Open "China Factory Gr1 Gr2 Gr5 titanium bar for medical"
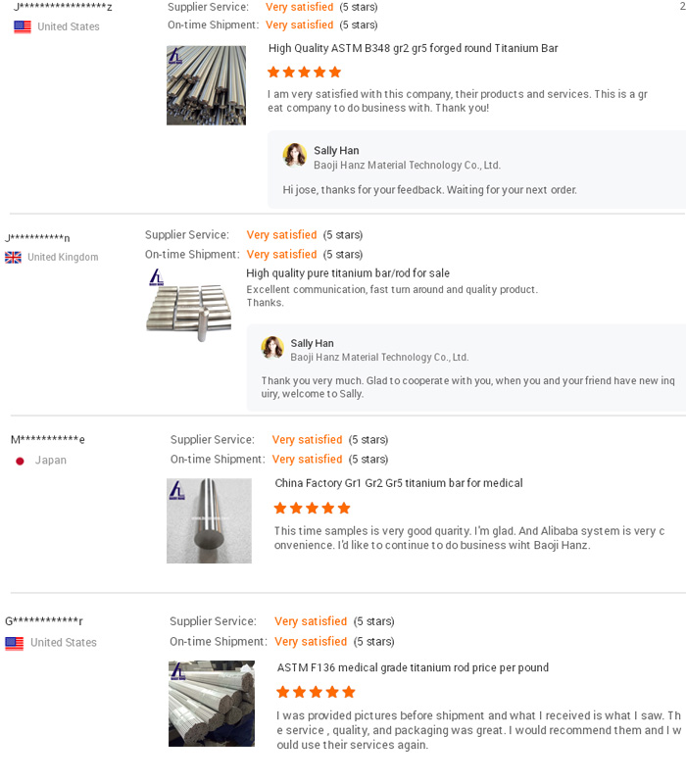The width and height of the screenshot is (686, 784). 398,483
